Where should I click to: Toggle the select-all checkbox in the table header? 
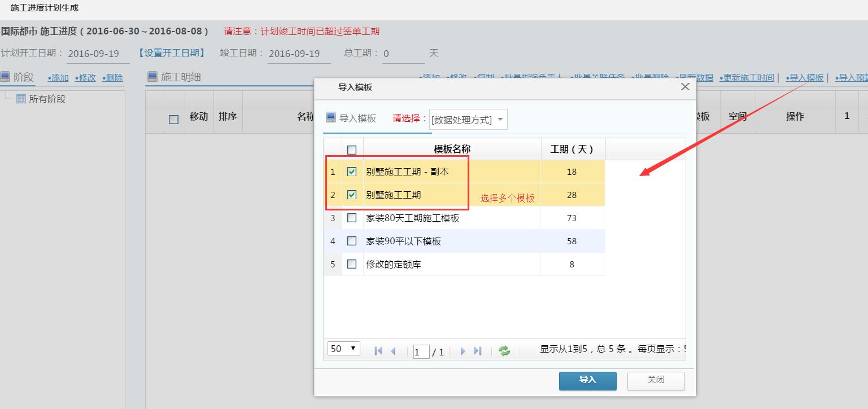click(x=352, y=149)
